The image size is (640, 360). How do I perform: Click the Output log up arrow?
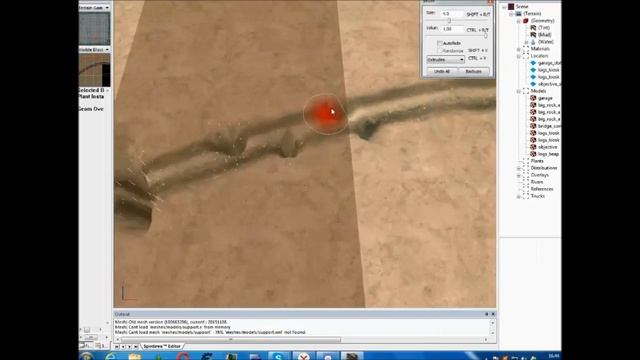pyautogui.click(x=492, y=322)
